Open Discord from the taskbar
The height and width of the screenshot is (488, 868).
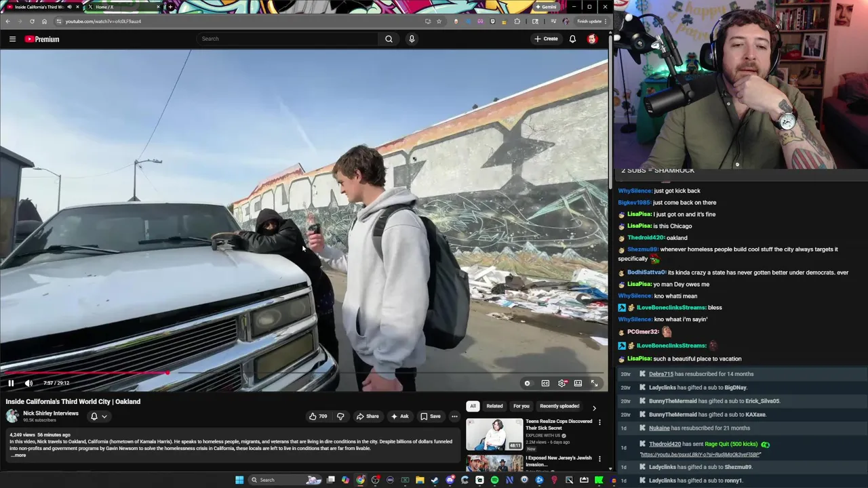pos(450,480)
